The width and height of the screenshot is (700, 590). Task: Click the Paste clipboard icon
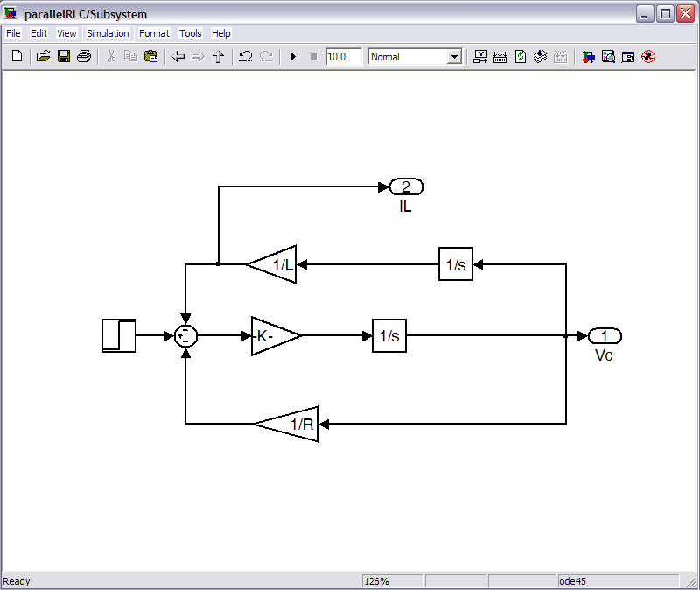coord(150,57)
